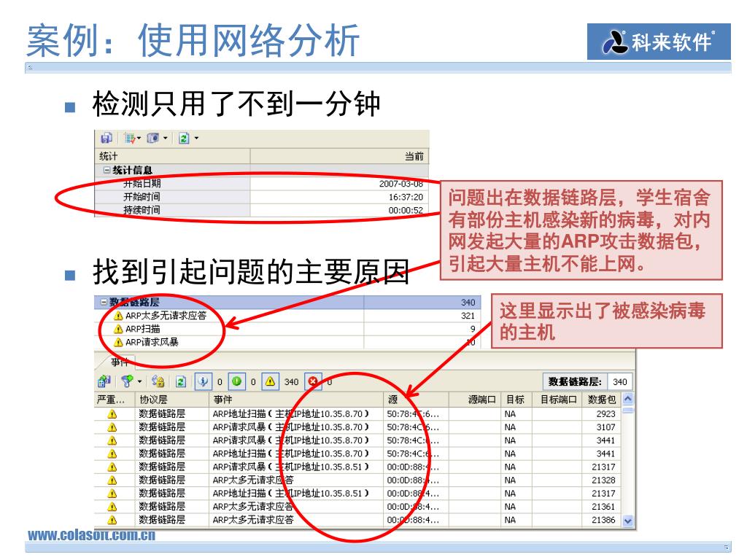Select the ARP扫描 diagnosis row
Image resolution: width=747 pixels, height=560 pixels.
tap(287, 329)
